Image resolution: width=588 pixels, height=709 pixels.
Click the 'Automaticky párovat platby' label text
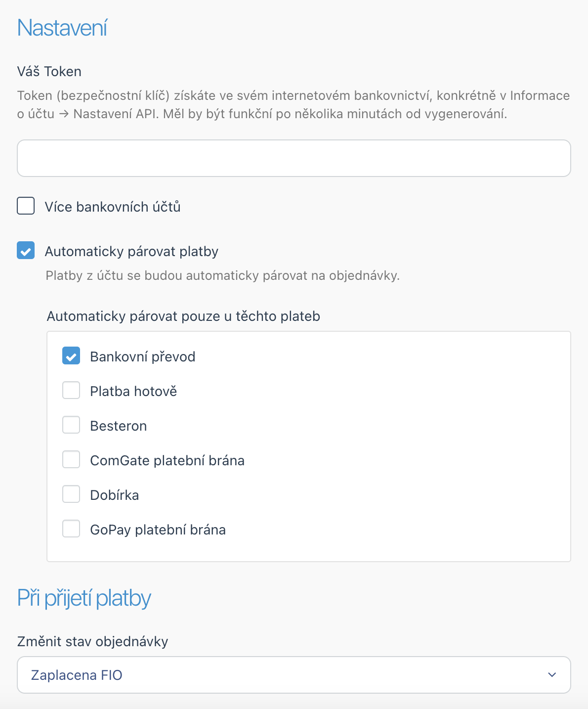pos(131,251)
